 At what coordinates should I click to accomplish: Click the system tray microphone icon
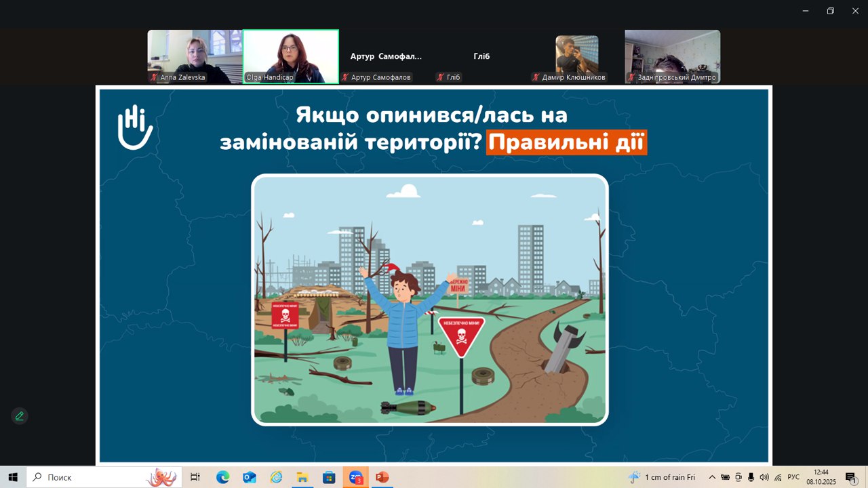coord(751,477)
